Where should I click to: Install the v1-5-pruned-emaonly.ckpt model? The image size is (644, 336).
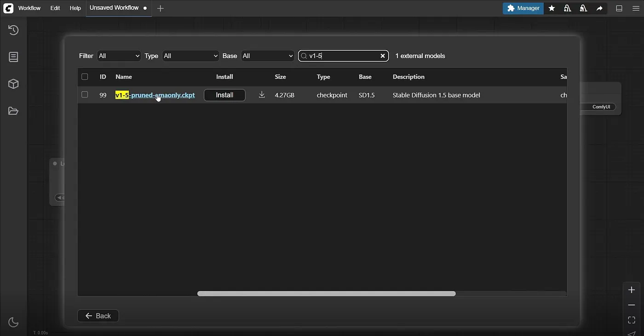[224, 95]
